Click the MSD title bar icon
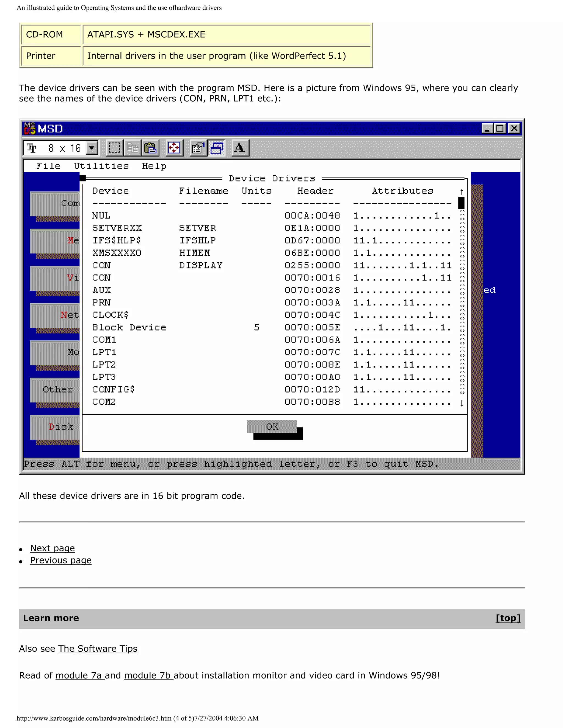Screen dimensions: 563x728 30,129
